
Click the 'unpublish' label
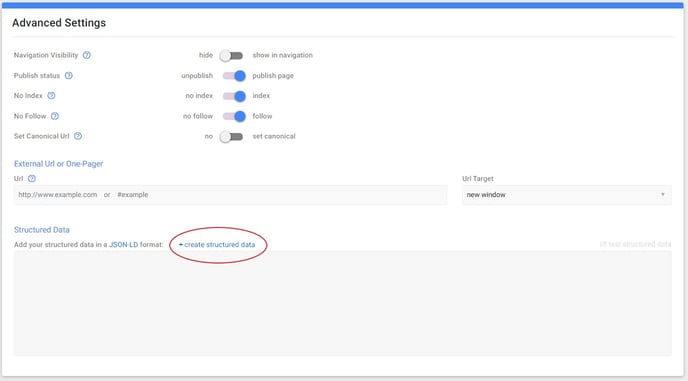click(197, 75)
